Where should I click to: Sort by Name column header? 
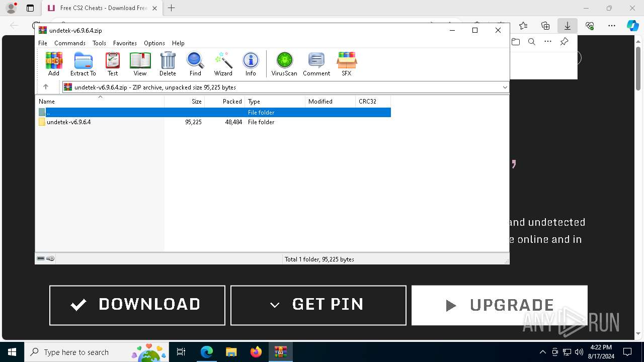click(x=100, y=101)
